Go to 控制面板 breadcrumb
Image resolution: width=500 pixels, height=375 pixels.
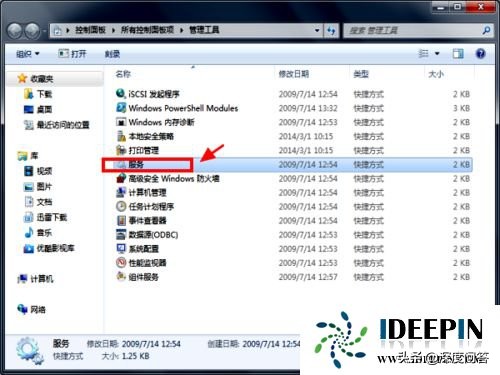click(90, 30)
